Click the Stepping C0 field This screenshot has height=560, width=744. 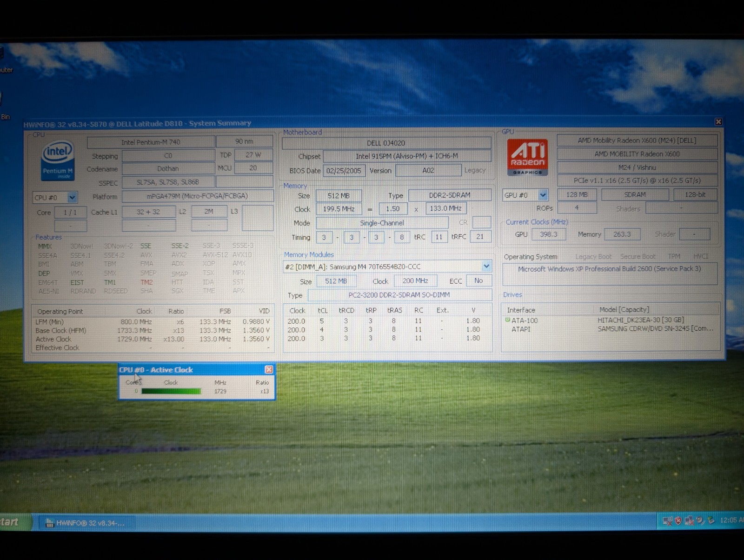point(168,156)
